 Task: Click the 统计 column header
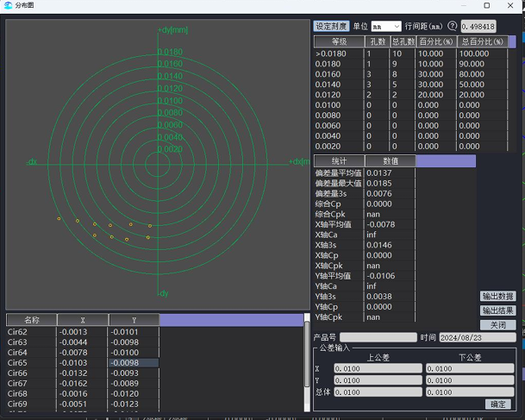pos(339,160)
